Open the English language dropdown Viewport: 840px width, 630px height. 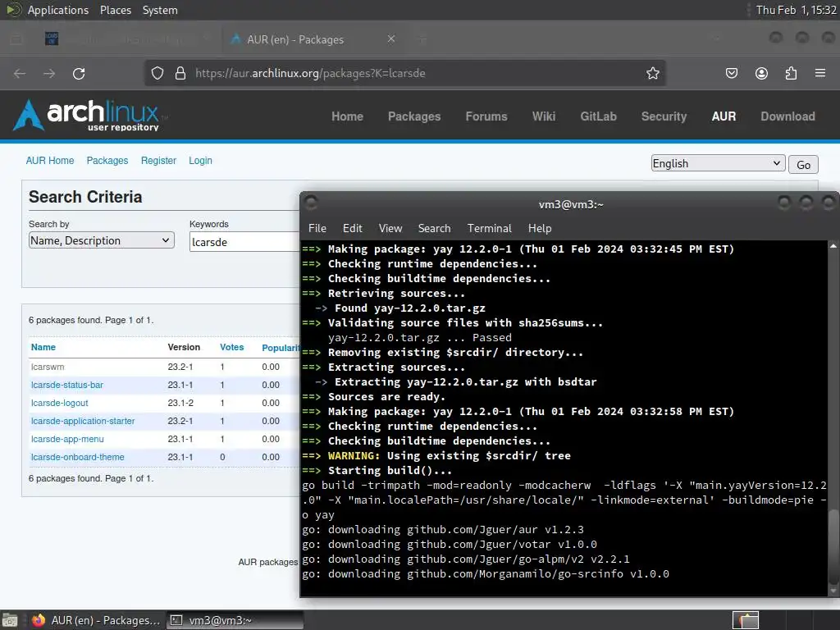[x=718, y=163]
